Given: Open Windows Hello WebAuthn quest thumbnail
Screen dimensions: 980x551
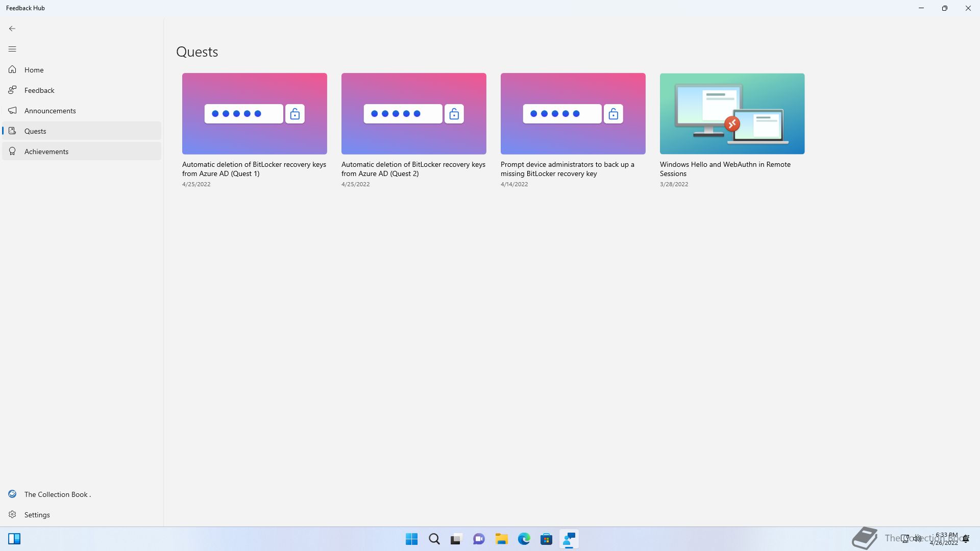Looking at the screenshot, I should 732,114.
